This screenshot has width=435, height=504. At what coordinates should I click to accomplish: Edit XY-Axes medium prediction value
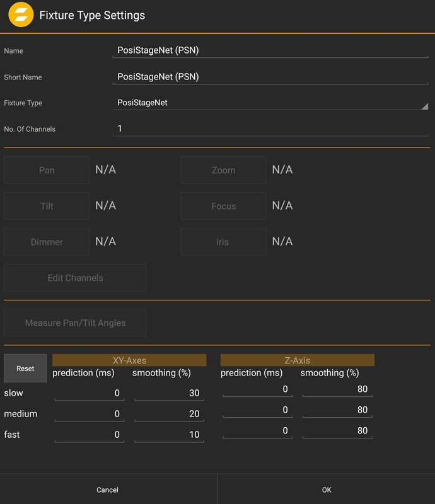coord(90,414)
